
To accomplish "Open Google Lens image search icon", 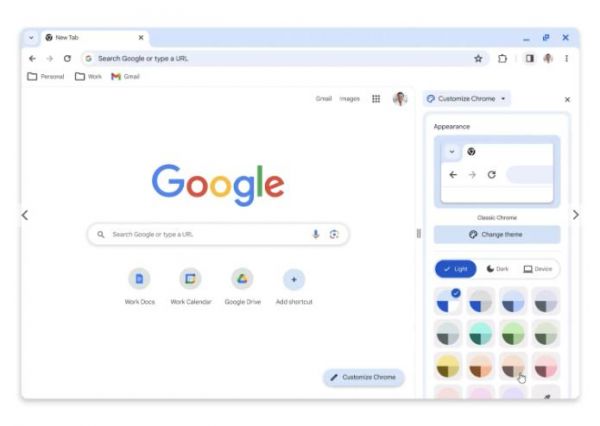I will pyautogui.click(x=334, y=234).
